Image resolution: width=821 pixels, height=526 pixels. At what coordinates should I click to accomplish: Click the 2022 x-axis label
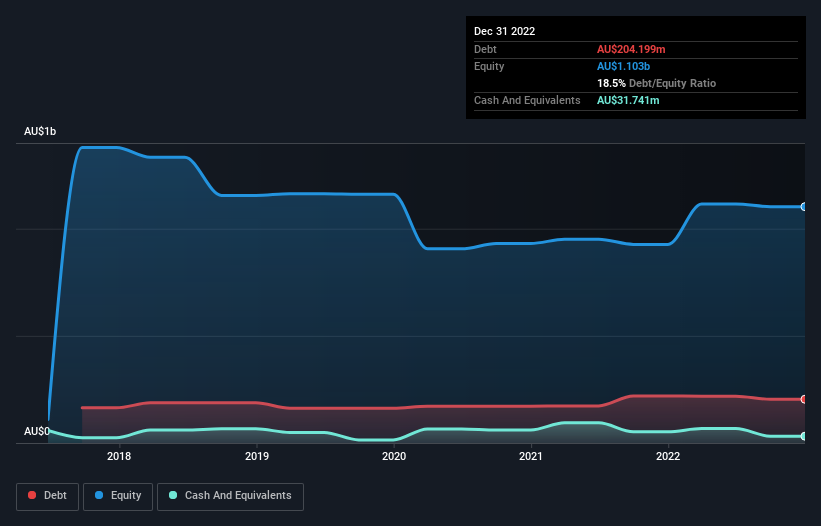(x=668, y=456)
